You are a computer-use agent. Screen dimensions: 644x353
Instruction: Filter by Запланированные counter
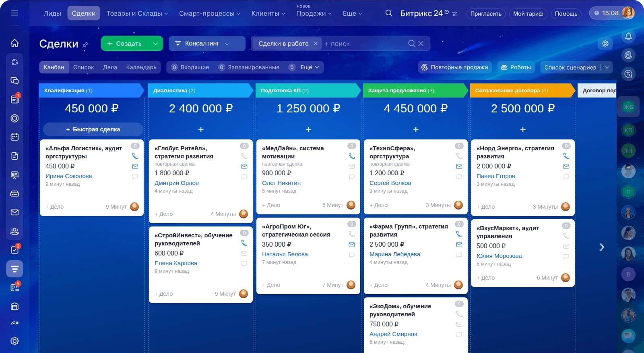pos(249,67)
